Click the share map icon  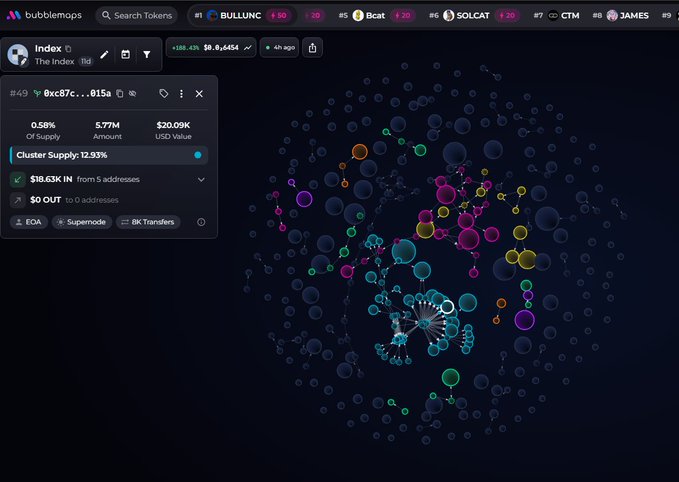[x=312, y=48]
